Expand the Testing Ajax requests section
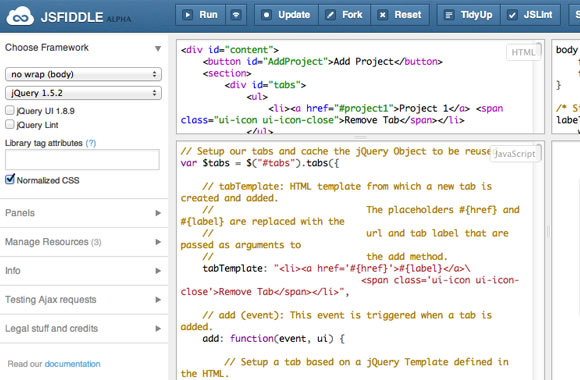580x380 pixels. [84, 300]
